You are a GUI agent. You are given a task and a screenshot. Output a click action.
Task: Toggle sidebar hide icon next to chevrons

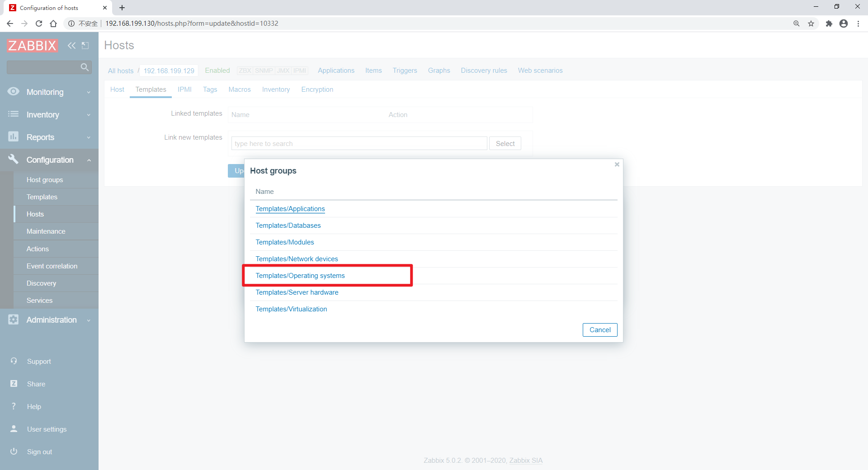85,45
